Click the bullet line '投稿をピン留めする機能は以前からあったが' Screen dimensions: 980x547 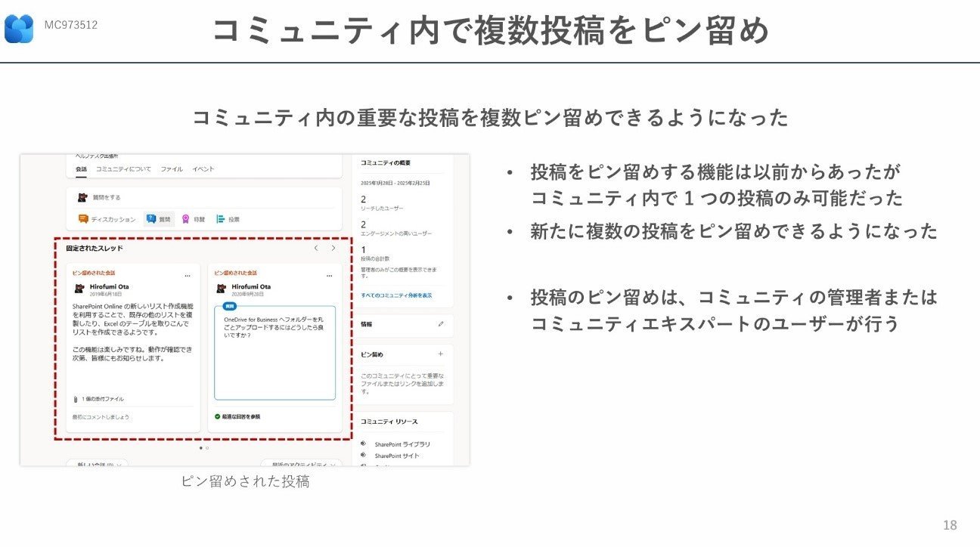click(715, 172)
